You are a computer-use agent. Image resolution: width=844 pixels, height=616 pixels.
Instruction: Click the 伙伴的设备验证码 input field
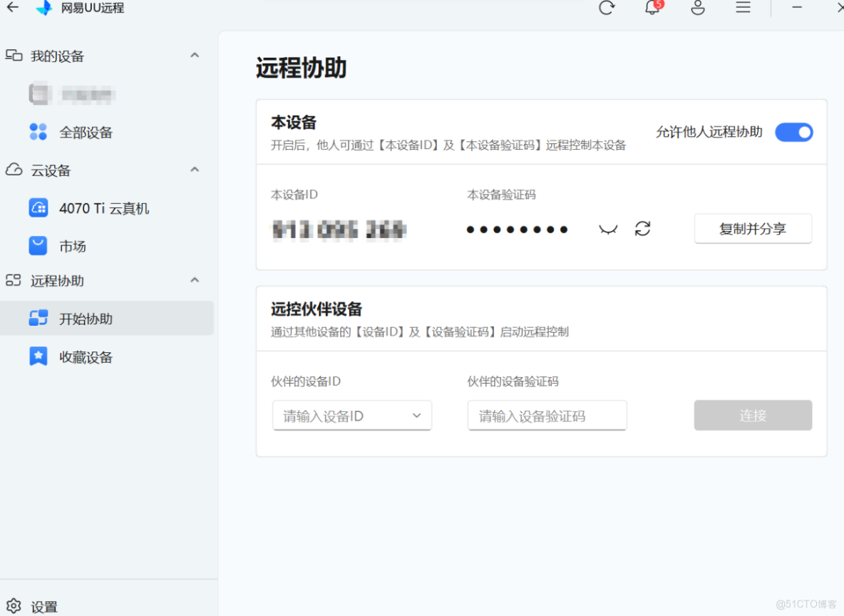[547, 415]
